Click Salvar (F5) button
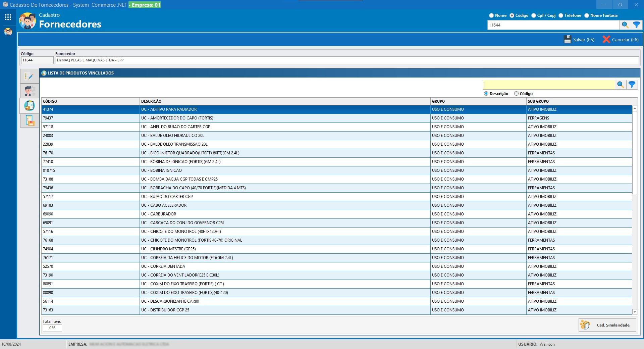The height and width of the screenshot is (349, 644). click(x=579, y=40)
